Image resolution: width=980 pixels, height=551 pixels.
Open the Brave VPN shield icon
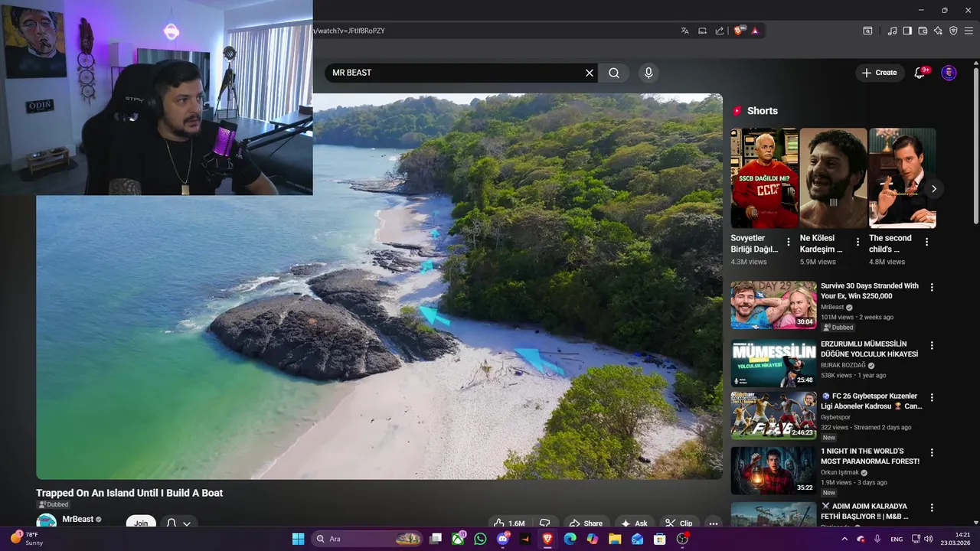pos(953,31)
